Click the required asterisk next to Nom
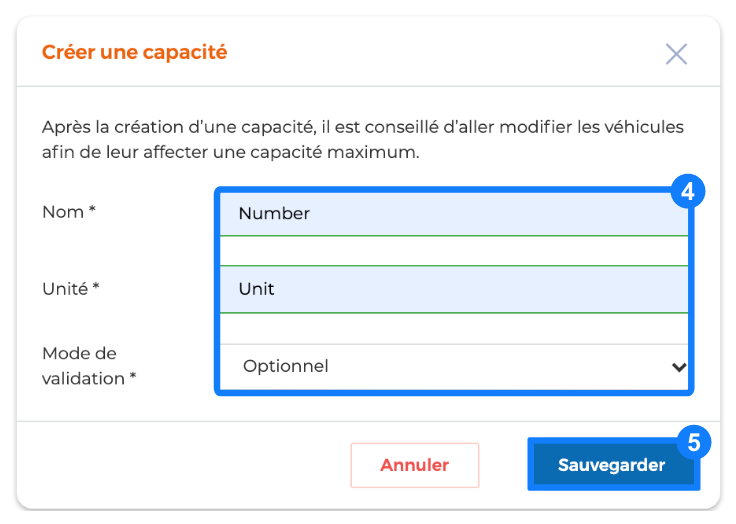 point(92,209)
